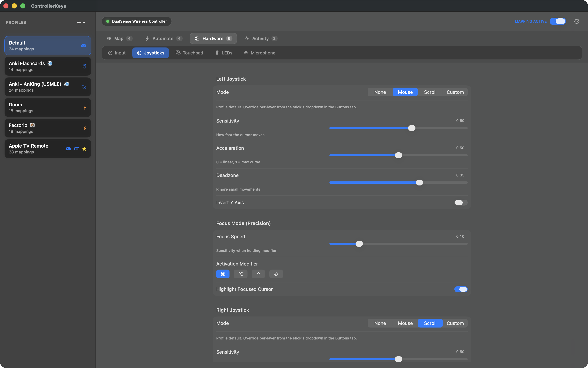Image resolution: width=588 pixels, height=368 pixels.
Task: Click the star icon on Apple TV Remote
Action: click(84, 149)
